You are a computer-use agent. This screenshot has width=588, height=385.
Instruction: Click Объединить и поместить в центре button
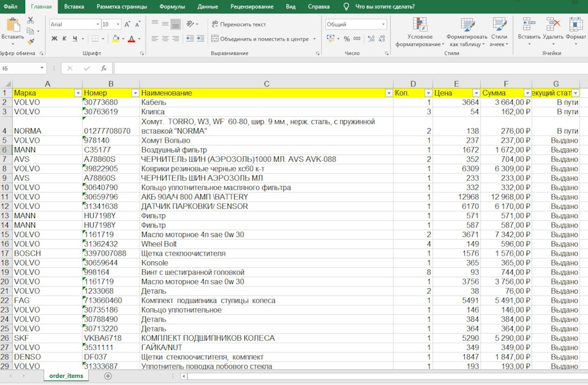[260, 39]
